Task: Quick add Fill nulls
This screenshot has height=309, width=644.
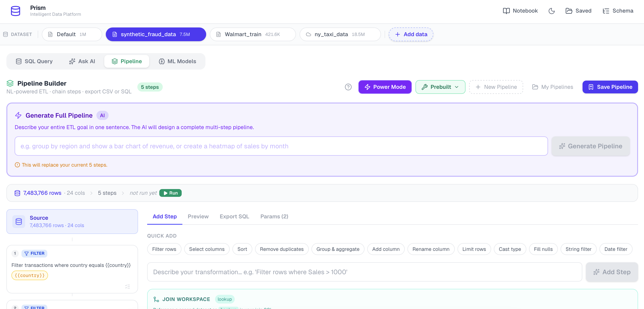Action: (543, 249)
